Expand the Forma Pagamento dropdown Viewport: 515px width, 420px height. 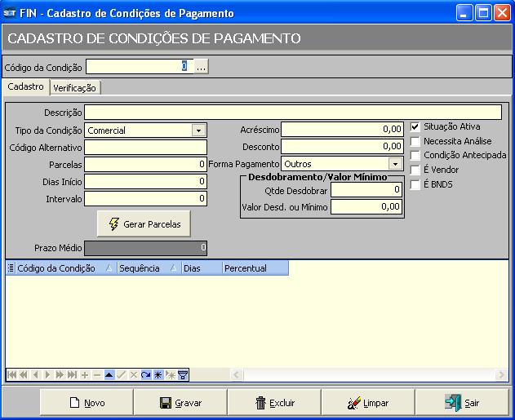click(395, 164)
